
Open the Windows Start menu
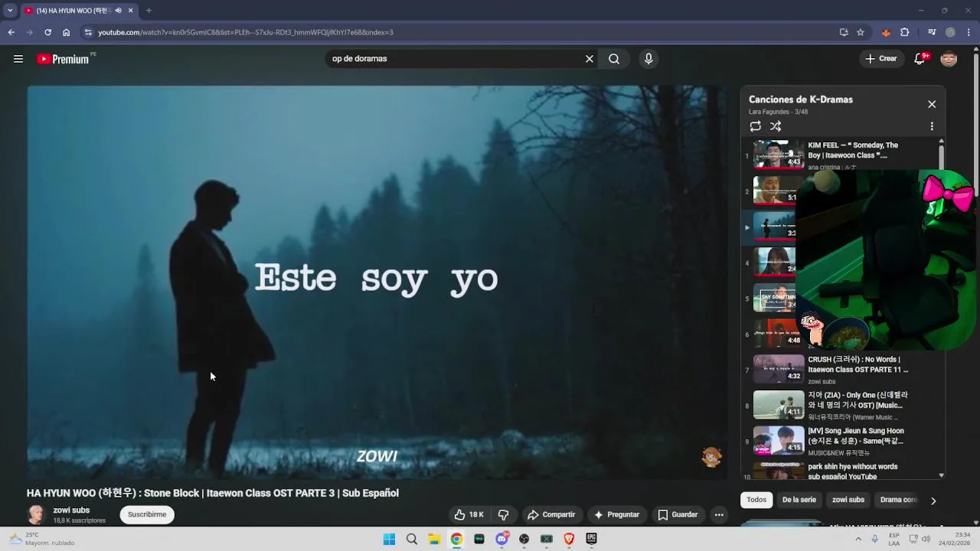click(x=389, y=539)
